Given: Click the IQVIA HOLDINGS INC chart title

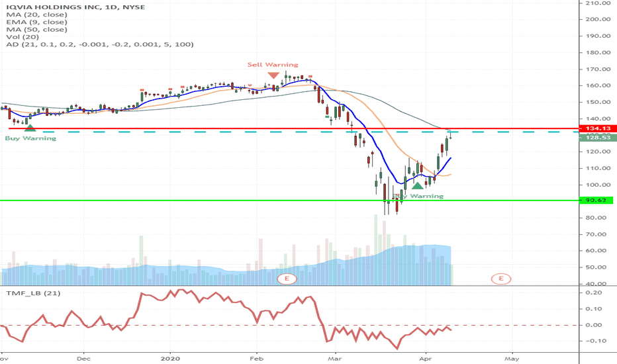Looking at the screenshot, I should pyautogui.click(x=75, y=7).
